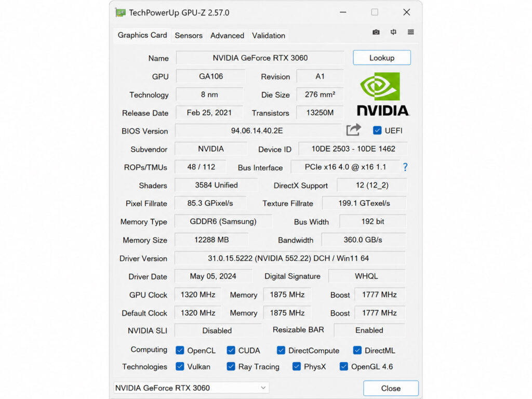Viewport: 532px width, 399px height.
Task: Click the Close button at bottom
Action: point(391,388)
